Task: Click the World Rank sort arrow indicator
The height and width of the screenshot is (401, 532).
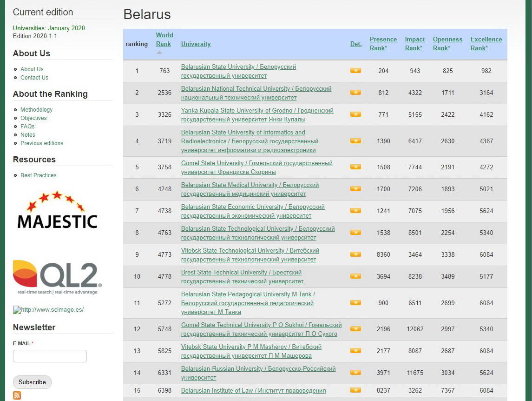Action: [159, 52]
